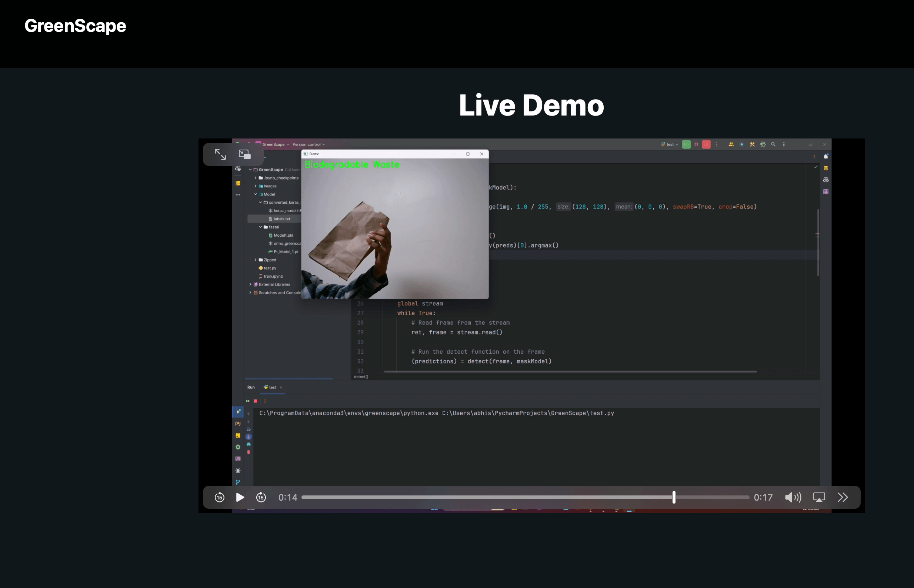This screenshot has width=914, height=588.
Task: Mute the video volume speaker icon
Action: 793,497
